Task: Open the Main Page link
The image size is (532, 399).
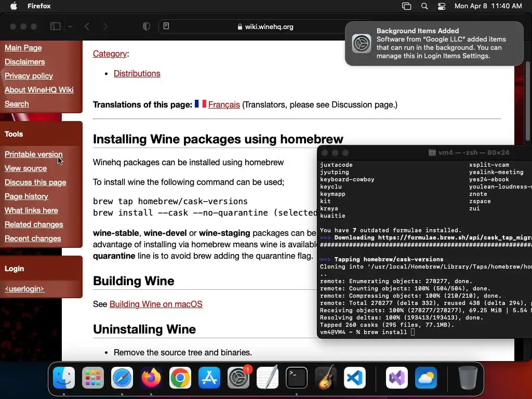Action: (23, 47)
